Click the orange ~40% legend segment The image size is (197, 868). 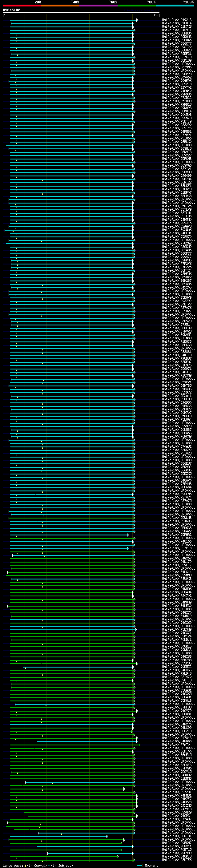(x=60, y=6)
